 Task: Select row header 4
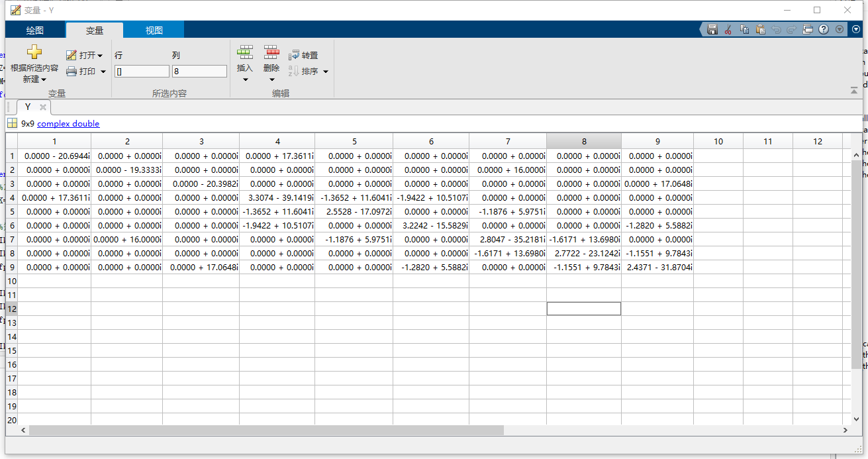click(12, 197)
